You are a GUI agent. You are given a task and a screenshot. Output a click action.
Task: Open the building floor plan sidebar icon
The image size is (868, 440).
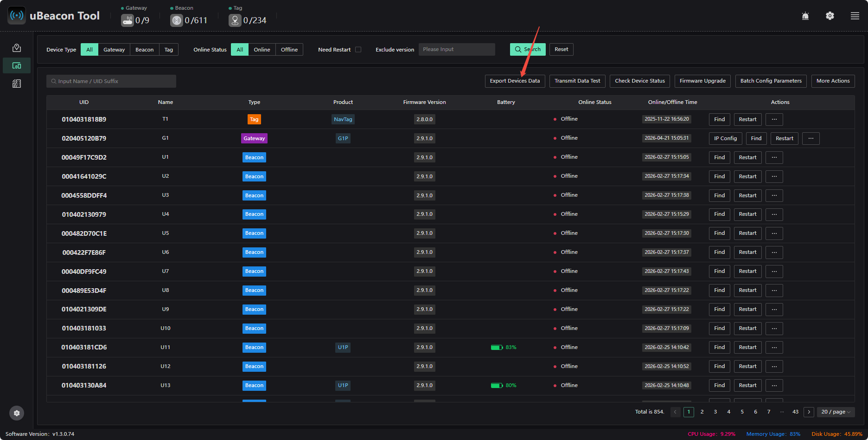tap(17, 84)
